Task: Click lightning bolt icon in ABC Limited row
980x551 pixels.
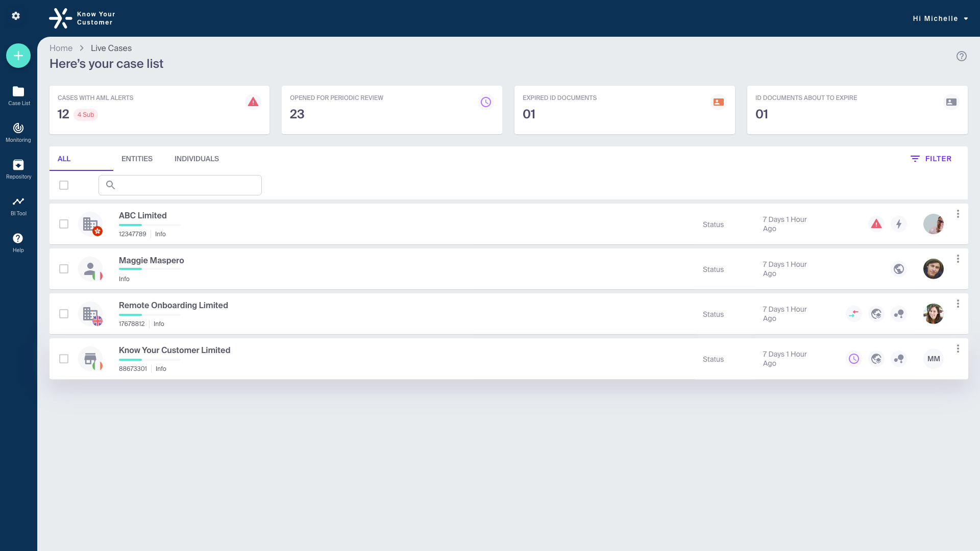Action: click(x=899, y=224)
